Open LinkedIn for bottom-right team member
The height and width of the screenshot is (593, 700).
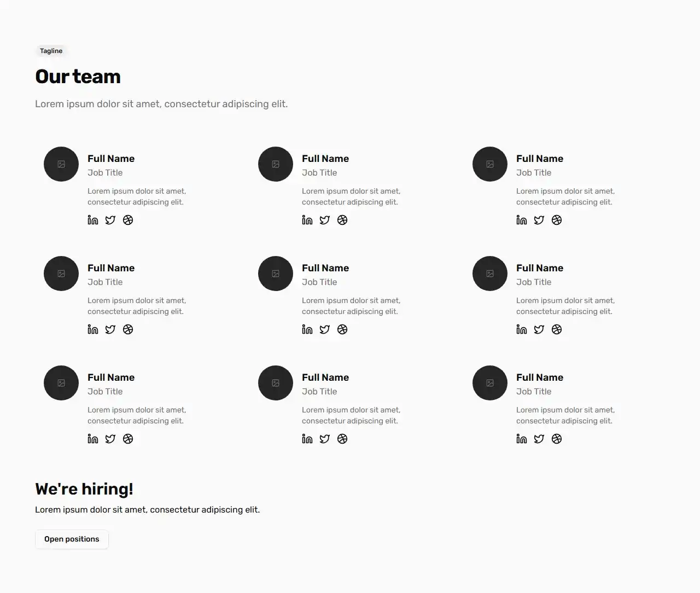click(522, 439)
